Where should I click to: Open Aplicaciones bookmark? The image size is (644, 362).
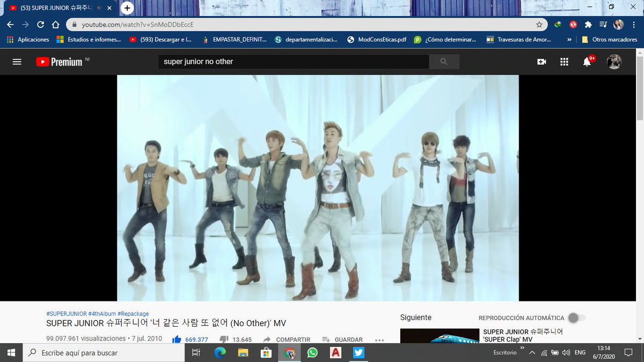pos(28,39)
